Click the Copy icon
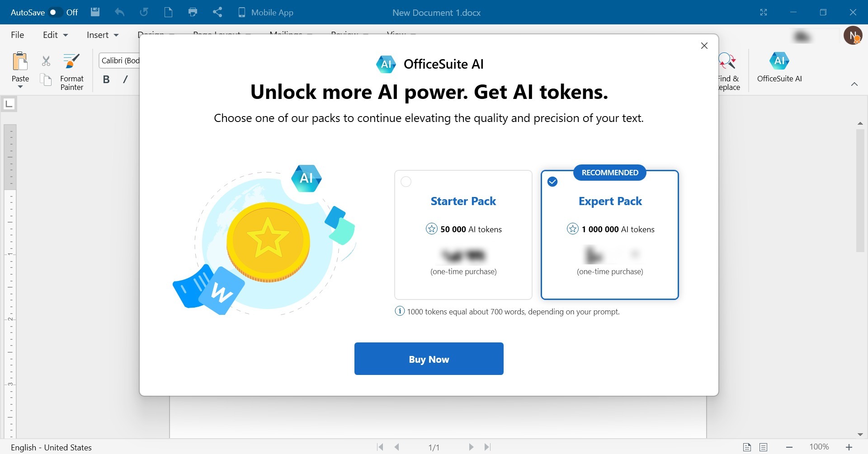 46,80
